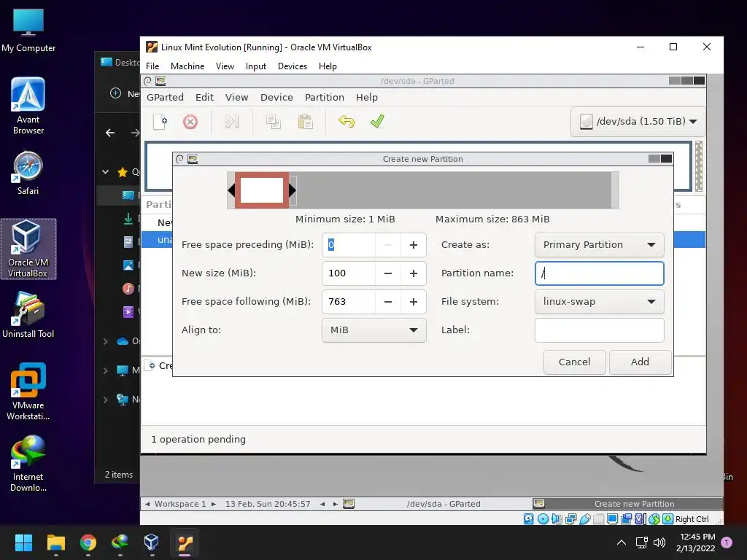Open the /dev/sda device selector dropdown

638,122
